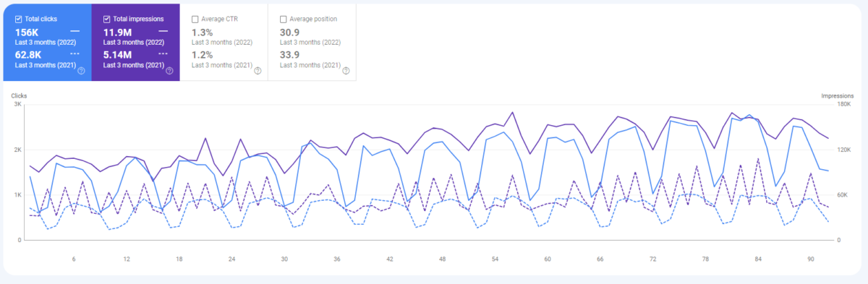Click day 90 on the x-axis
The width and height of the screenshot is (868, 284).
(811, 259)
